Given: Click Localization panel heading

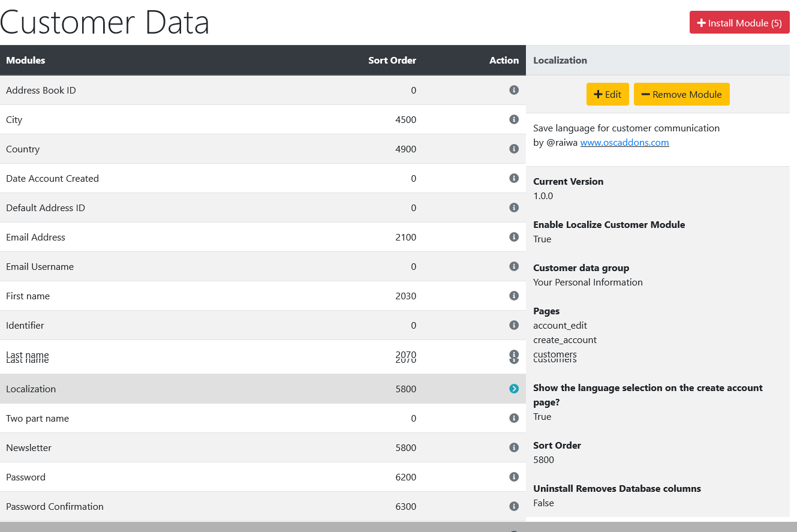Looking at the screenshot, I should coord(560,60).
